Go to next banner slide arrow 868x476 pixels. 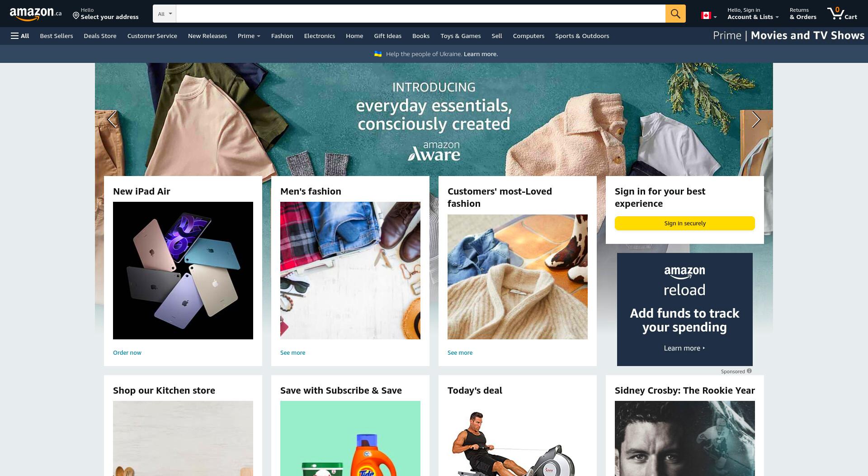pyautogui.click(x=756, y=119)
